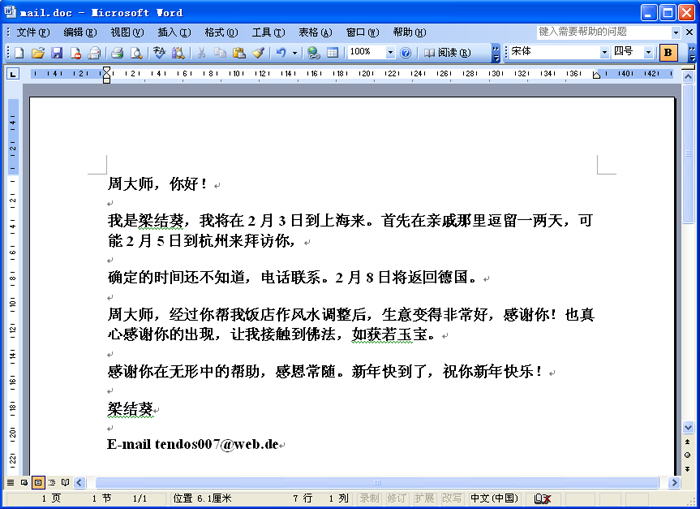Activate the Format Painter brush
This screenshot has width=700, height=509.
point(258,53)
